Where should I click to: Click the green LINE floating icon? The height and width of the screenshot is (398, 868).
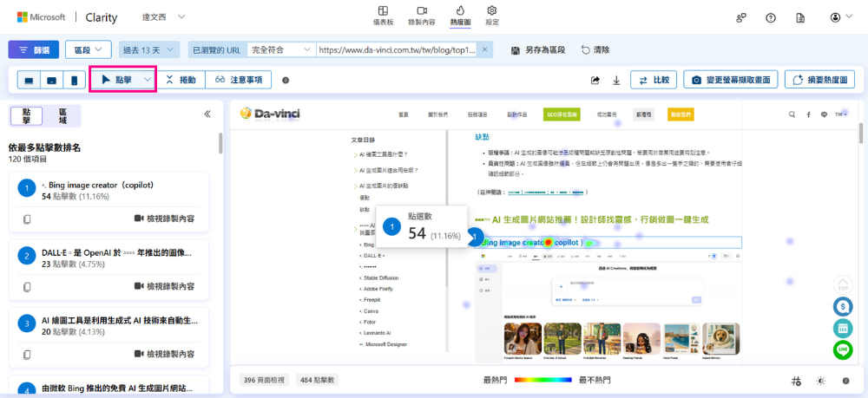pos(843,350)
